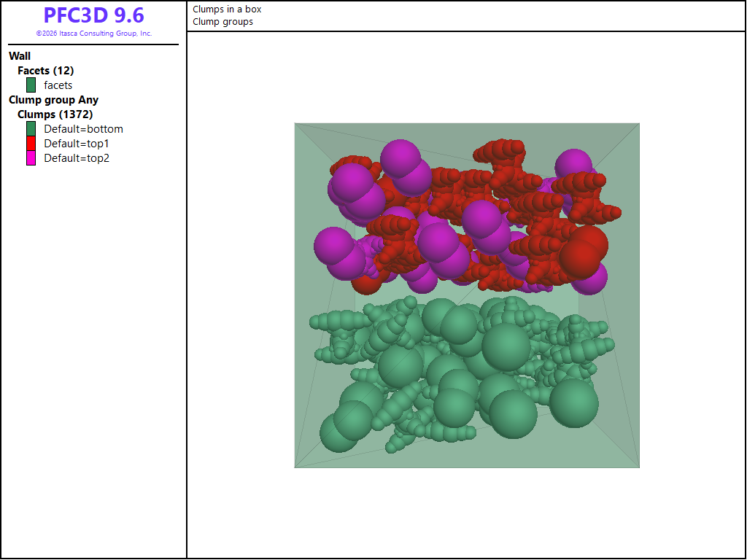This screenshot has width=747, height=560.
Task: Click the green Default=bottom swatch
Action: 31,129
